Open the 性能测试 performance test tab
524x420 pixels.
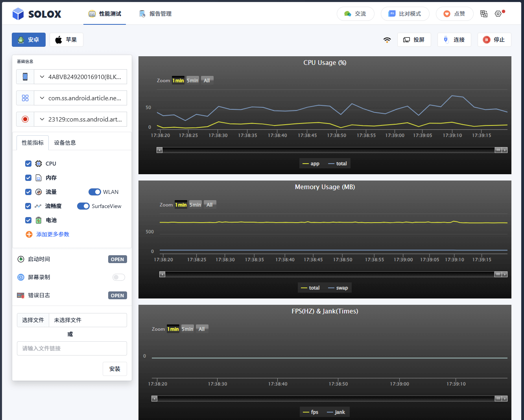tap(105, 14)
